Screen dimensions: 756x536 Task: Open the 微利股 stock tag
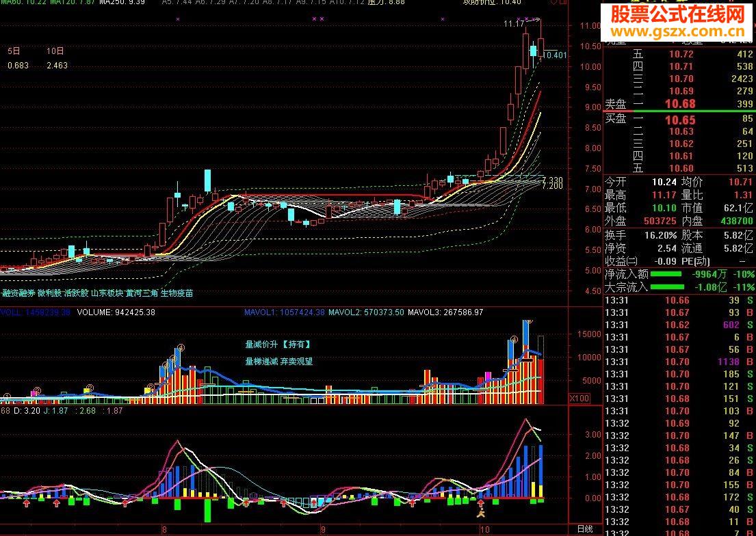point(50,293)
